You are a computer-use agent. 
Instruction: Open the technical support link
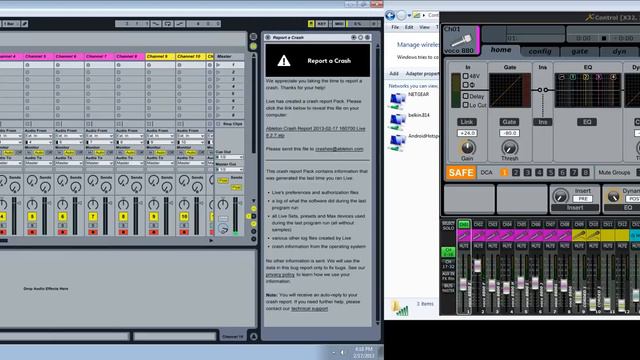coord(309,309)
